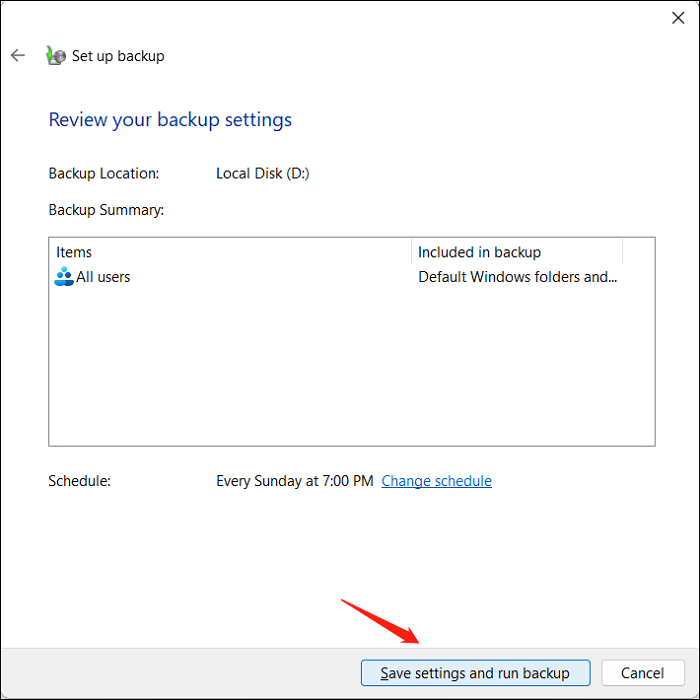Open the Change schedule link
The height and width of the screenshot is (700, 700).
(436, 481)
